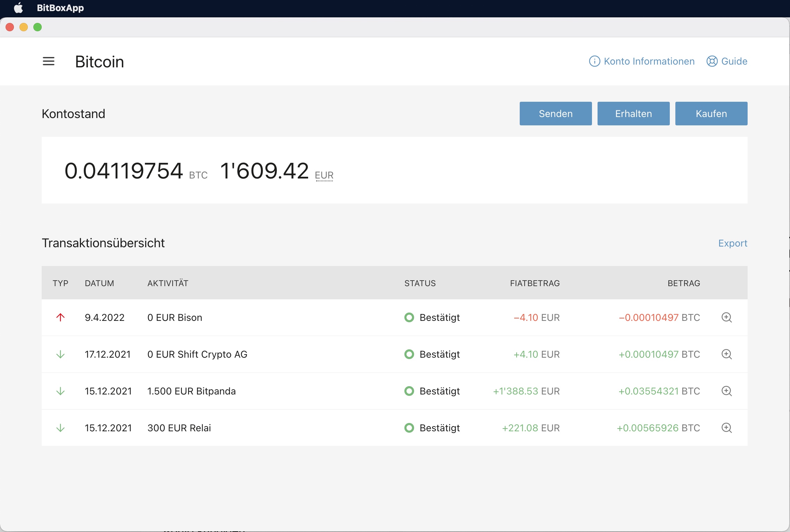Click red outgoing arrow of Bison transaction
790x532 pixels.
(x=60, y=317)
